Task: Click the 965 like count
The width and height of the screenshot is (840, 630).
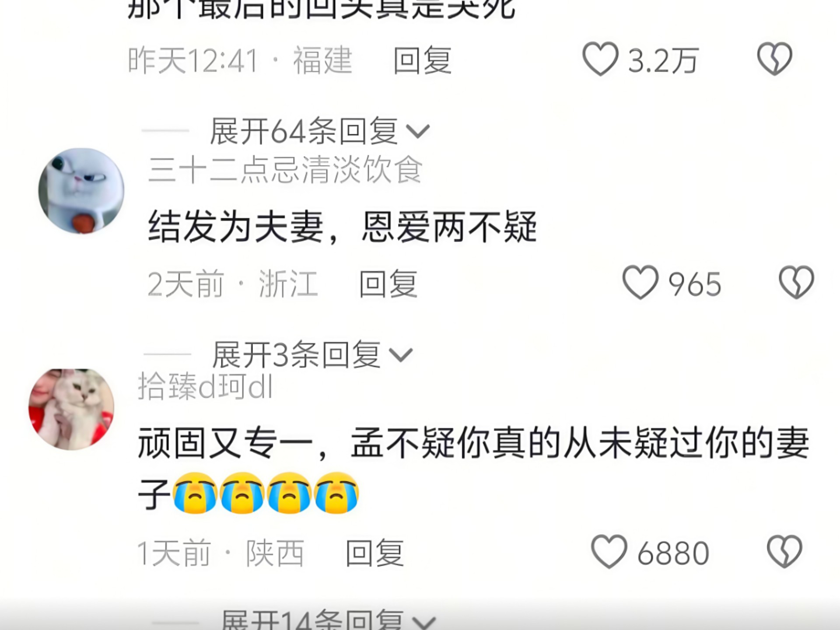Action: [695, 284]
